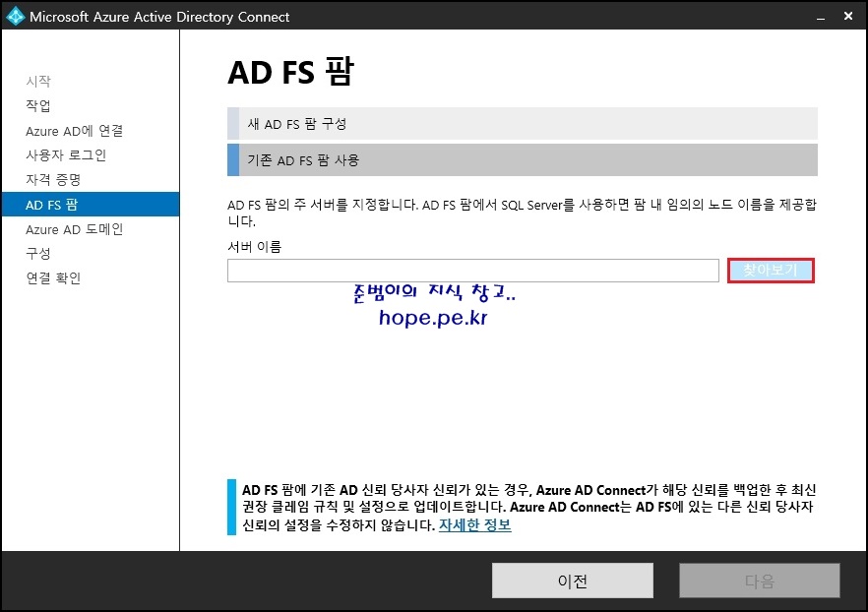The height and width of the screenshot is (612, 868).
Task: Minimize the Azure AD Connect window
Action: coord(821,17)
